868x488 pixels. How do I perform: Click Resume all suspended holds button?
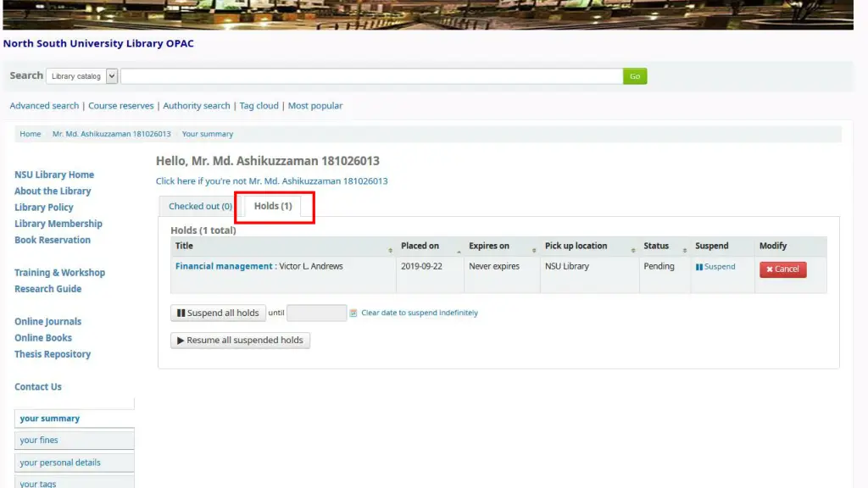pyautogui.click(x=240, y=341)
